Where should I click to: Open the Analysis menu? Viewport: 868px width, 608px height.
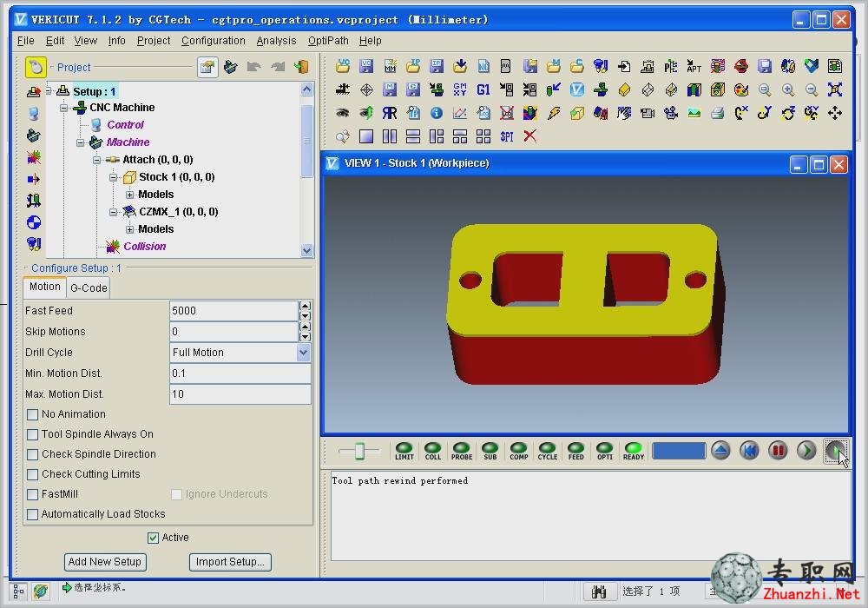click(x=276, y=41)
